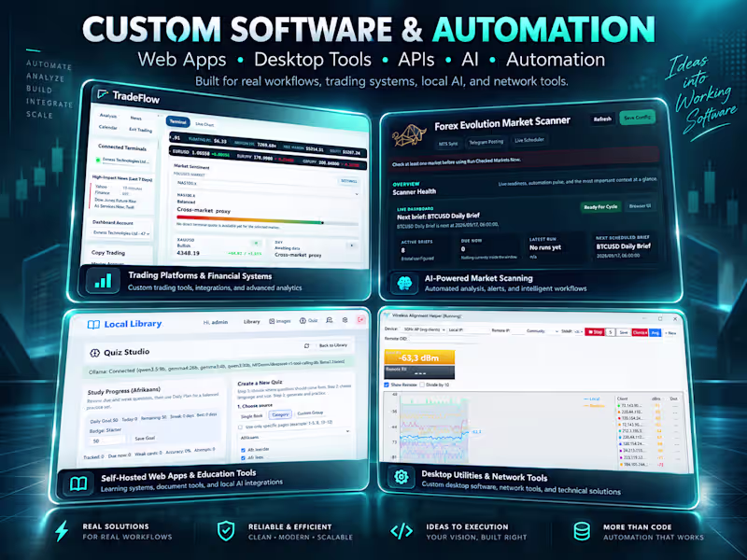Click the red logout icon in Local Library
The height and width of the screenshot is (560, 747).
pos(360,320)
